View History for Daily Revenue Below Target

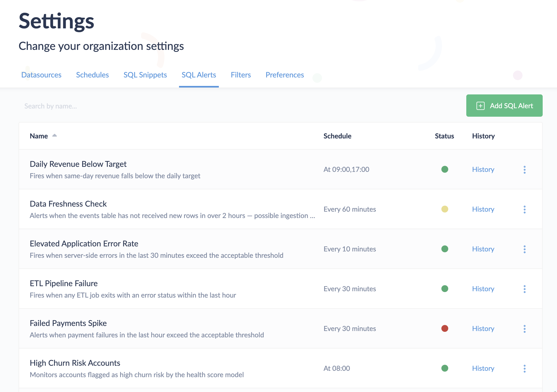pos(483,169)
